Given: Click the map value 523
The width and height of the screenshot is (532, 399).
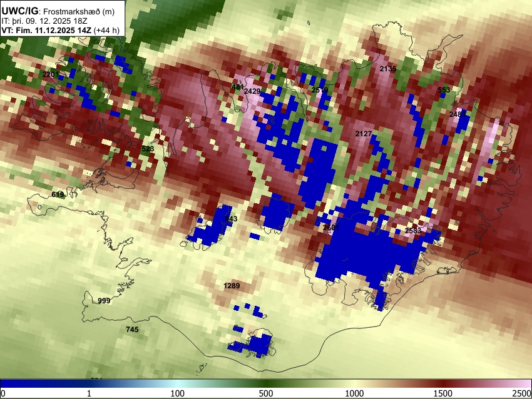Looking at the screenshot, I should 148,149.
